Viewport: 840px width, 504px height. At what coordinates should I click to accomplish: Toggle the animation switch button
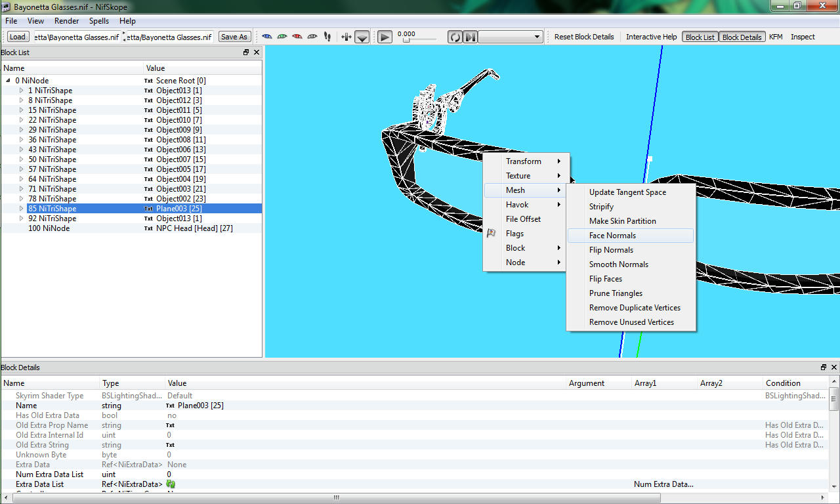click(470, 37)
